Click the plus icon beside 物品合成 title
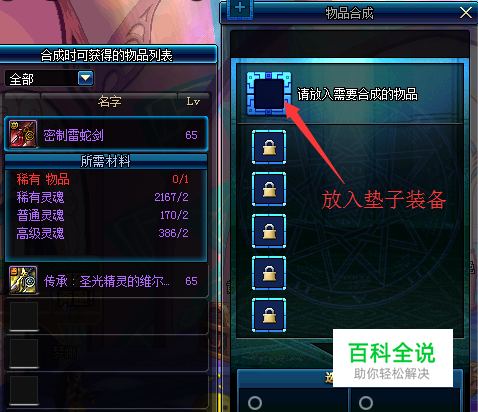This screenshot has width=478, height=412. click(240, 8)
